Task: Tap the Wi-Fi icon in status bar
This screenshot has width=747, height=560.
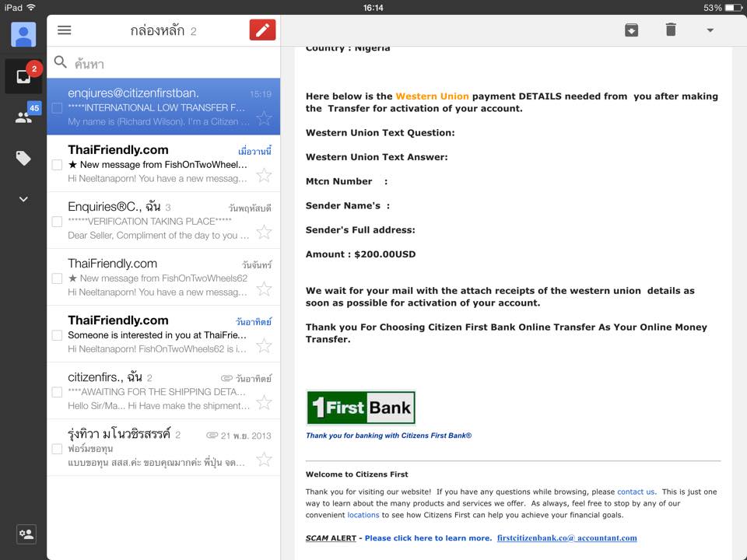Action: pos(31,7)
